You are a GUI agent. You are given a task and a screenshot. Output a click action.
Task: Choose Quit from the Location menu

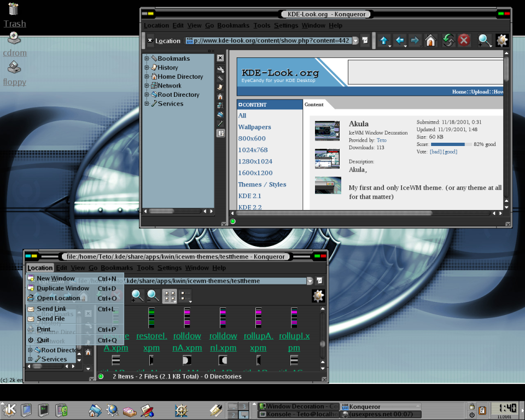[x=75, y=340]
